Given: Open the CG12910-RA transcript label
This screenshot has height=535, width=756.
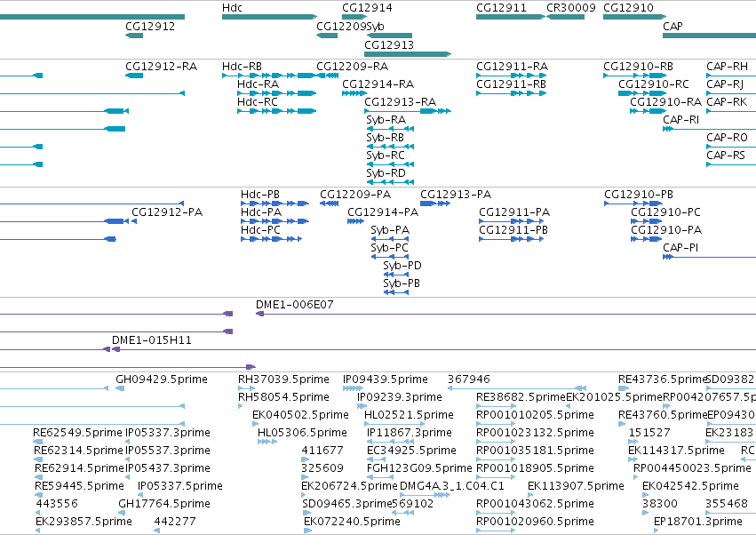Looking at the screenshot, I should click(665, 102).
